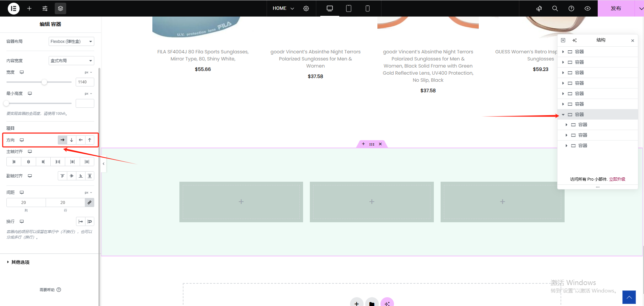644x306 pixels.
Task: Set direction to row (right arrow)
Action: click(63, 140)
